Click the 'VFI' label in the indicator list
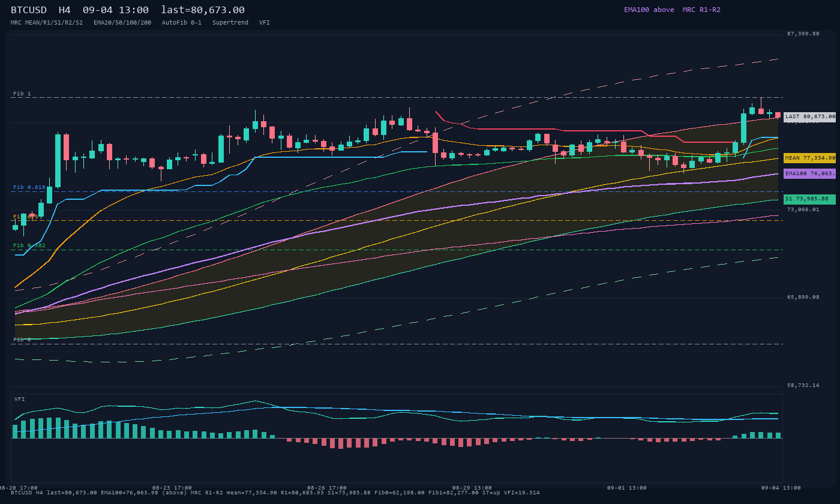 [x=265, y=23]
